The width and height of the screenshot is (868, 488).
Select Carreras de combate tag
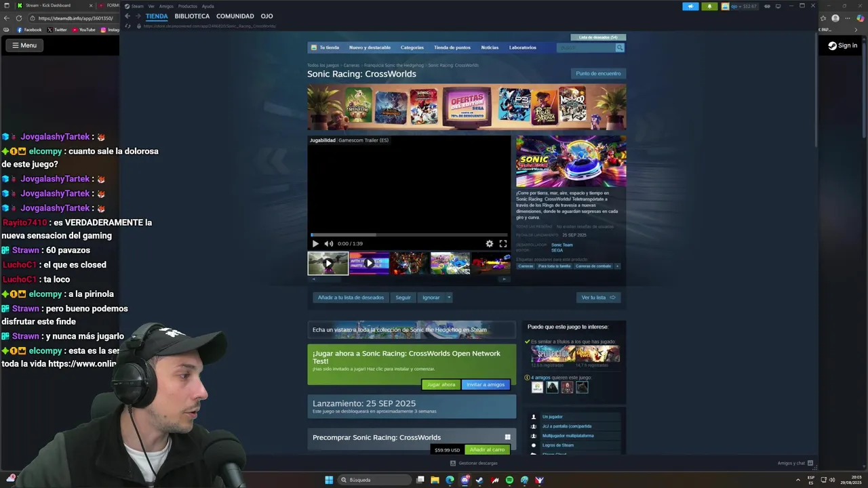[593, 266]
